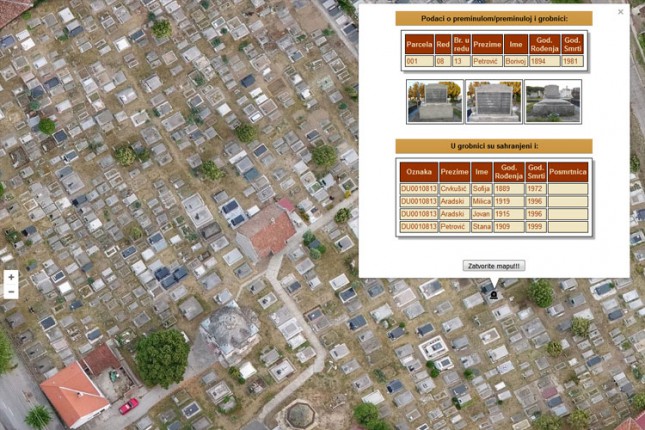
Task: Open the third gravestone photo thumbnail
Action: [x=552, y=101]
